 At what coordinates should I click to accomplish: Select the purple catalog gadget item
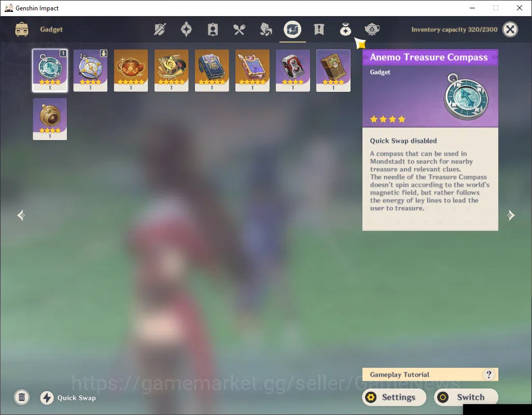tap(252, 71)
